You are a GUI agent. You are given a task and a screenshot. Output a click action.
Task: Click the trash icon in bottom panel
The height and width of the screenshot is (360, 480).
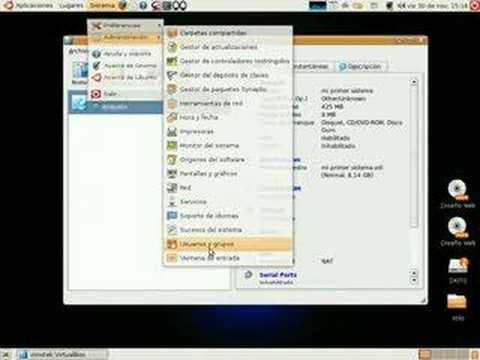(475, 355)
